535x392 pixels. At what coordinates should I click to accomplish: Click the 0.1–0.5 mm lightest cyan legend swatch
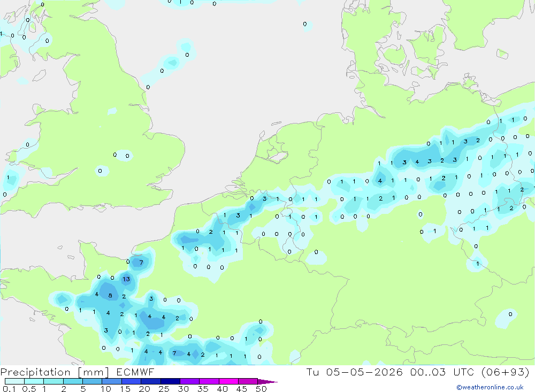tap(14, 381)
